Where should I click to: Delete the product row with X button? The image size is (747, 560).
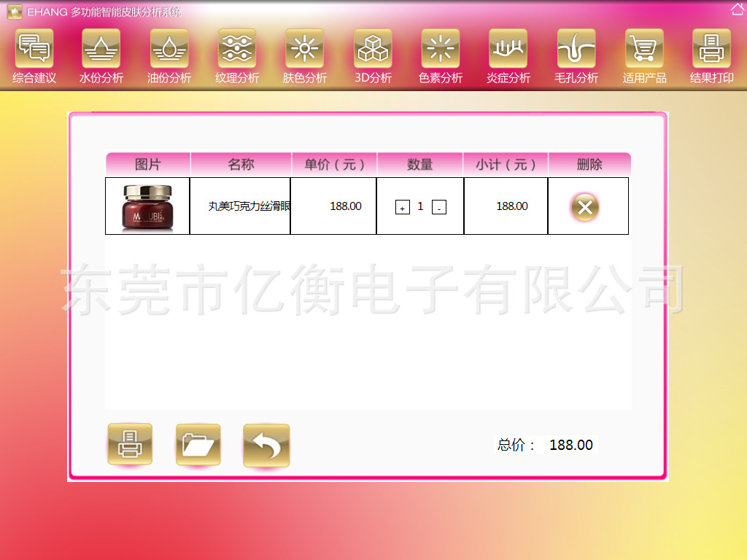tap(584, 207)
